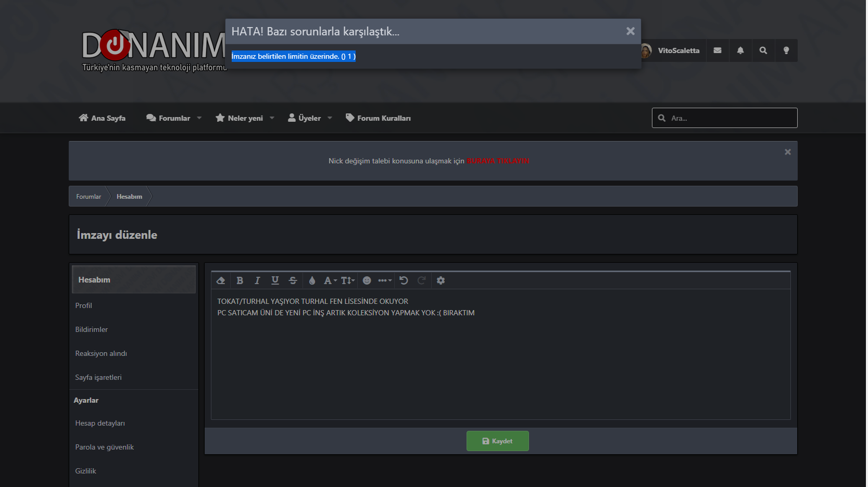868x487 pixels.
Task: Open the text color droplet picker
Action: tap(312, 280)
